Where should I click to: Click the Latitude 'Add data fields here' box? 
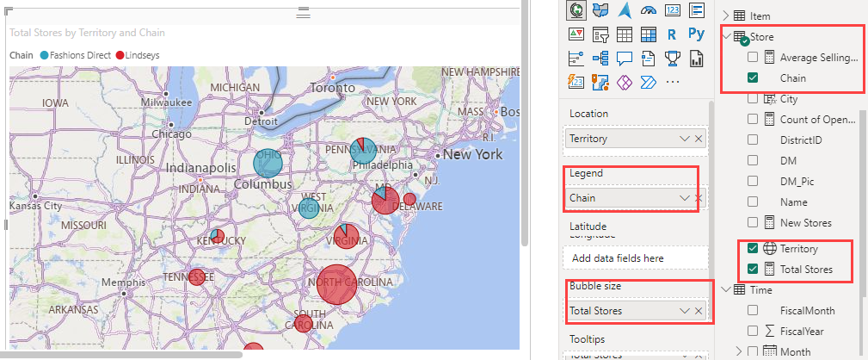pos(635,258)
